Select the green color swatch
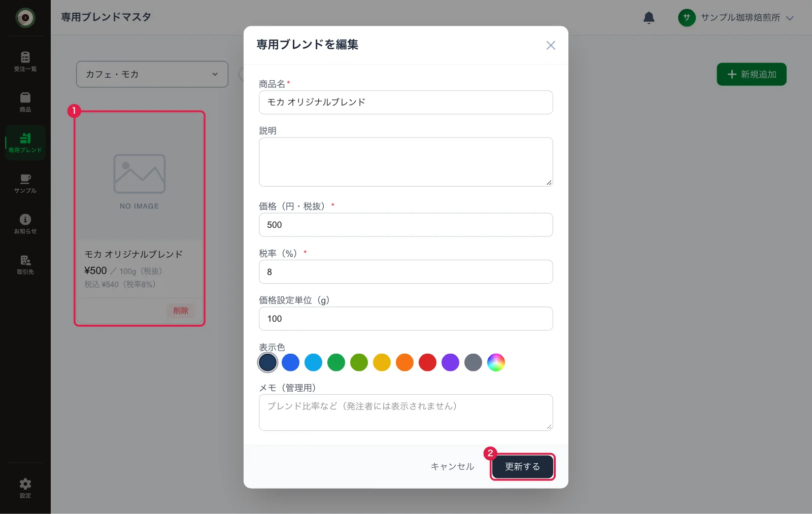Image resolution: width=812 pixels, height=514 pixels. [336, 362]
